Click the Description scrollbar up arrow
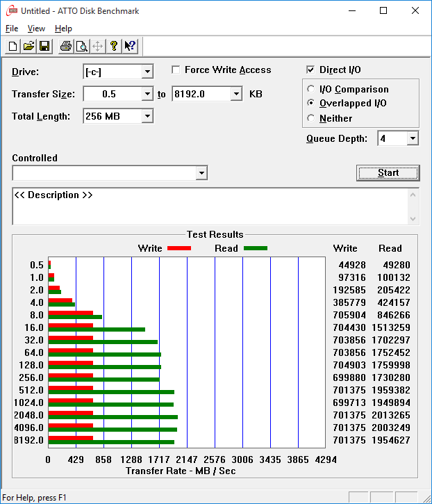The height and width of the screenshot is (504, 432). pyautogui.click(x=413, y=195)
